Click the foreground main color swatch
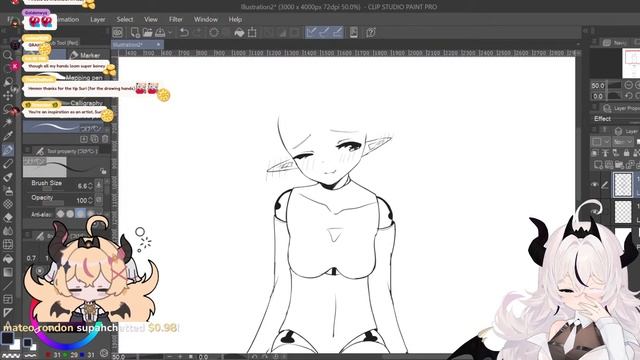Viewport: 640px width, 360px height. click(7, 338)
